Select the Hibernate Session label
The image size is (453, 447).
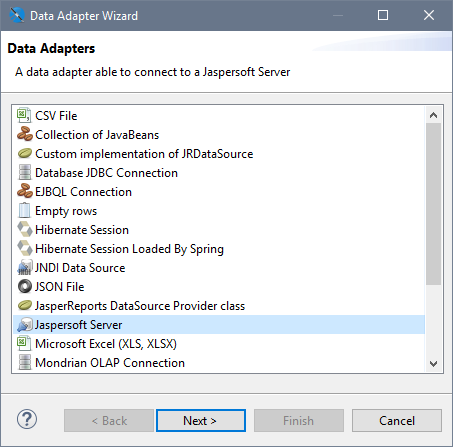pos(82,230)
